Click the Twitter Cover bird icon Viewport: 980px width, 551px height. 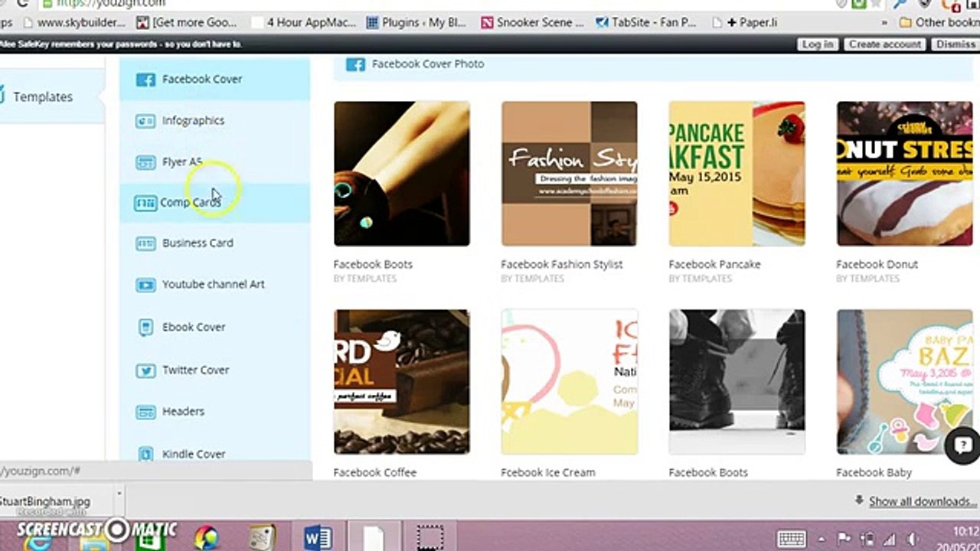145,370
